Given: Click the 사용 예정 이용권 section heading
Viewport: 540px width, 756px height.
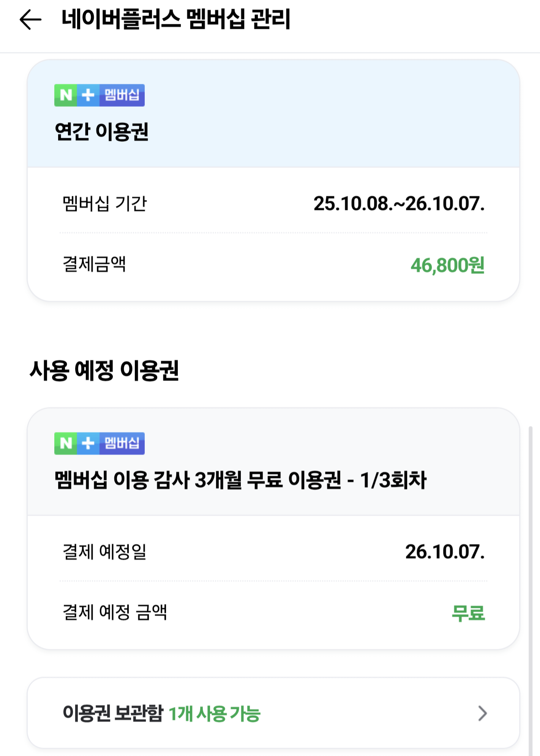Looking at the screenshot, I should tap(104, 370).
